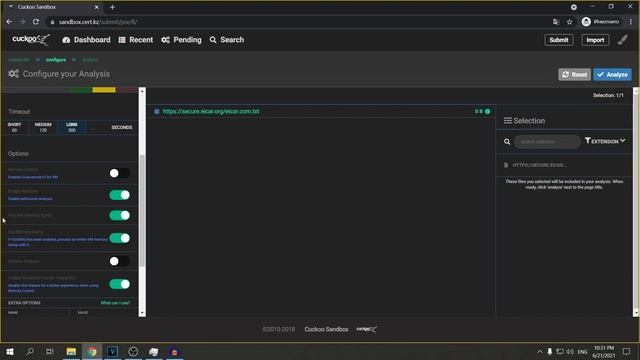Open the Windows Start menu
Image resolution: width=640 pixels, height=360 pixels.
[x=10, y=351]
